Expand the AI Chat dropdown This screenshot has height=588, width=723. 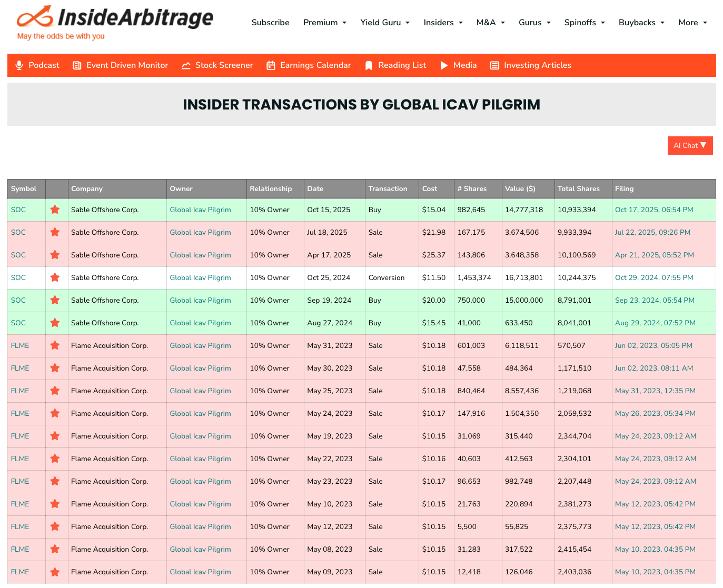coord(690,145)
